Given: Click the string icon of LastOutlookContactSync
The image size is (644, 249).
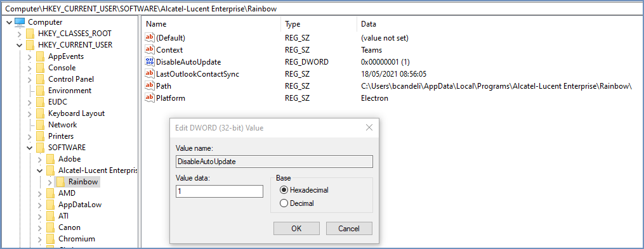Looking at the screenshot, I should point(150,74).
